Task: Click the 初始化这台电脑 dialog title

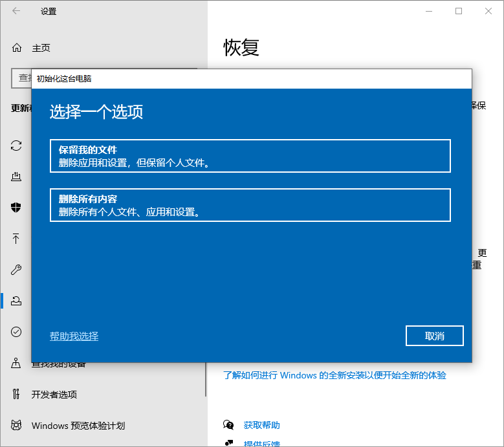Action: [64, 79]
